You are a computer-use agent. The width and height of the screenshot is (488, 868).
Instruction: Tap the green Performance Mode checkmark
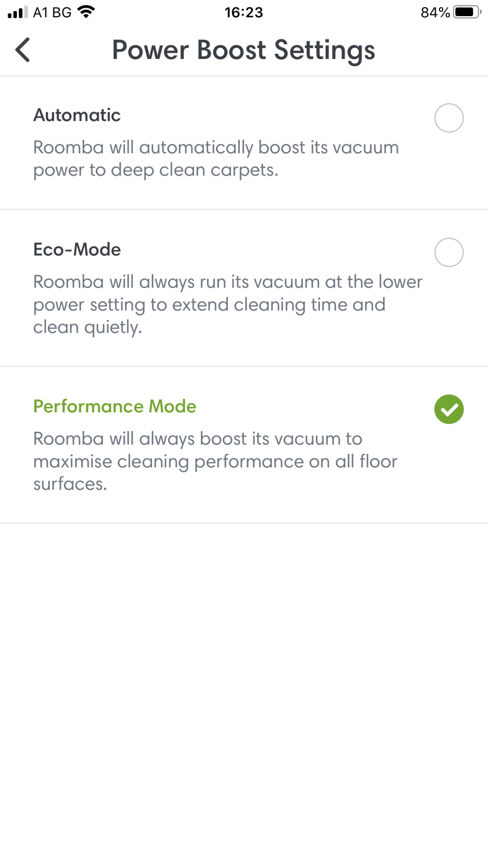click(449, 409)
